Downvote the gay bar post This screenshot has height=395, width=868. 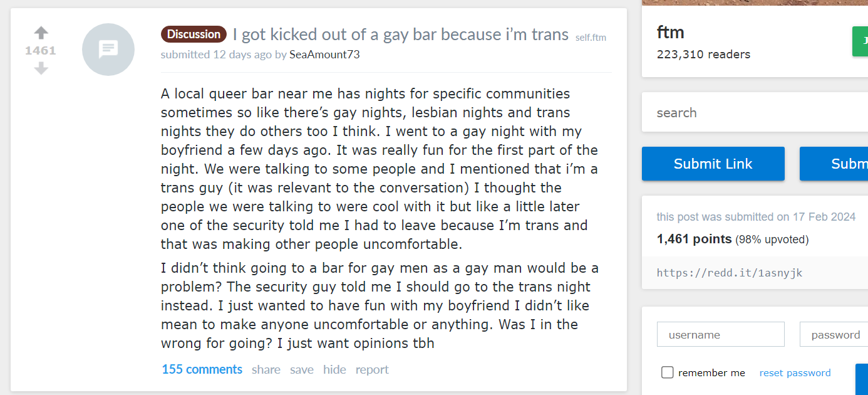coord(41,68)
